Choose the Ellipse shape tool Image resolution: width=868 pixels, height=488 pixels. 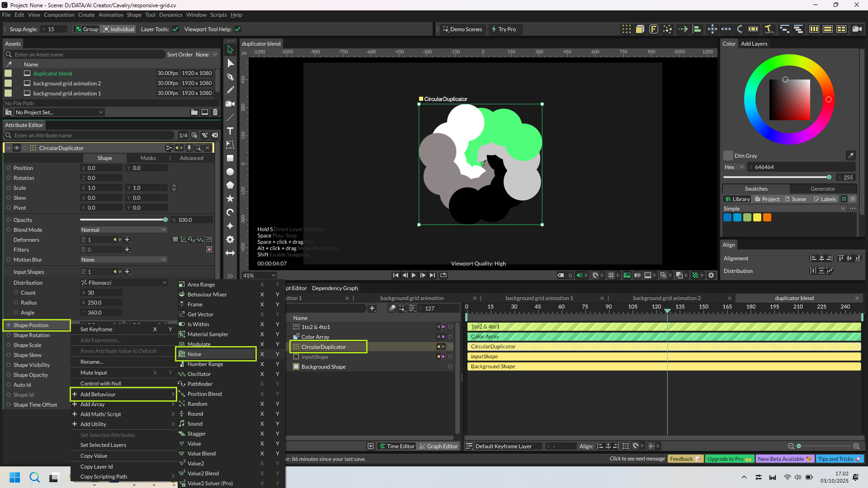click(230, 172)
